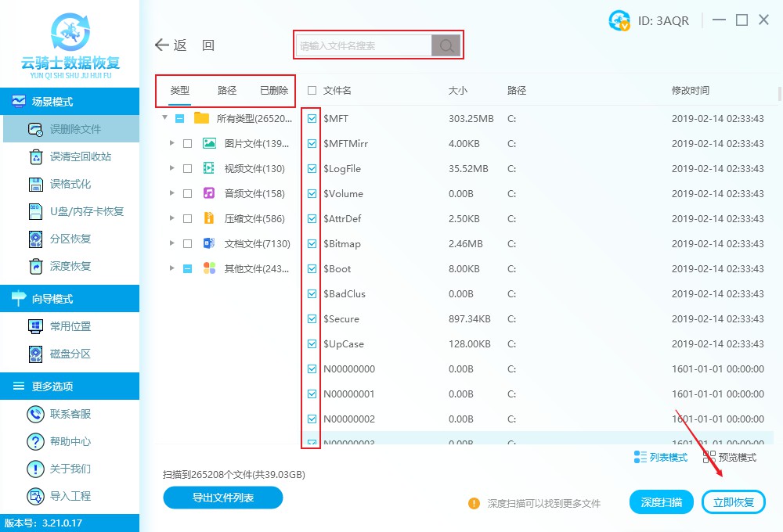783x532 pixels.
Task: Click the 联系客服 customer service icon
Action: pyautogui.click(x=35, y=413)
